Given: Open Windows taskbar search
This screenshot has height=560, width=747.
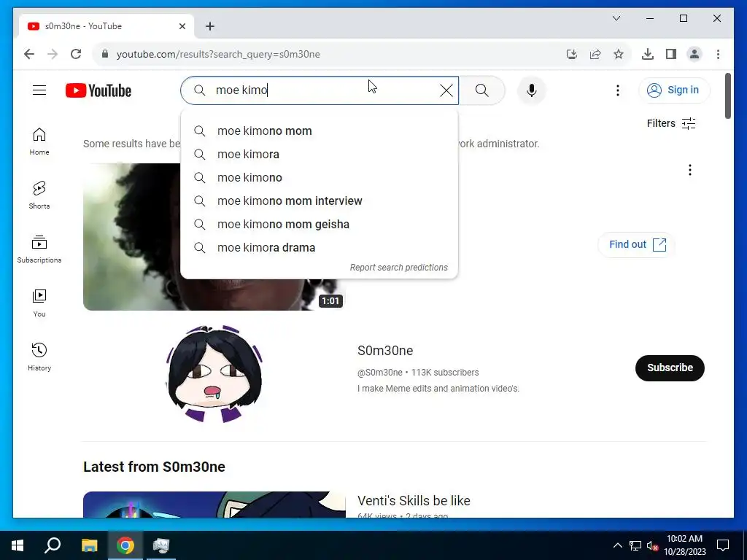Looking at the screenshot, I should pyautogui.click(x=53, y=545).
